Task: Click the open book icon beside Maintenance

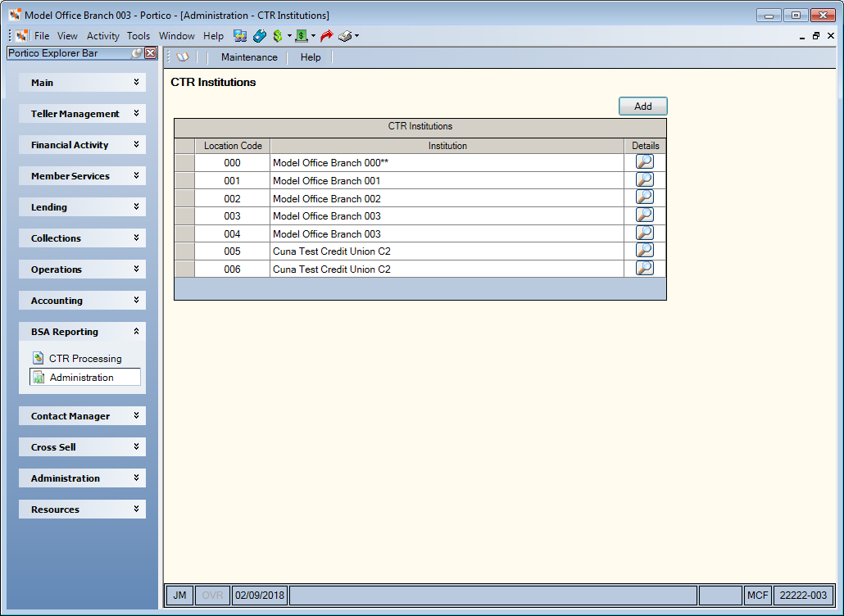Action: (183, 57)
